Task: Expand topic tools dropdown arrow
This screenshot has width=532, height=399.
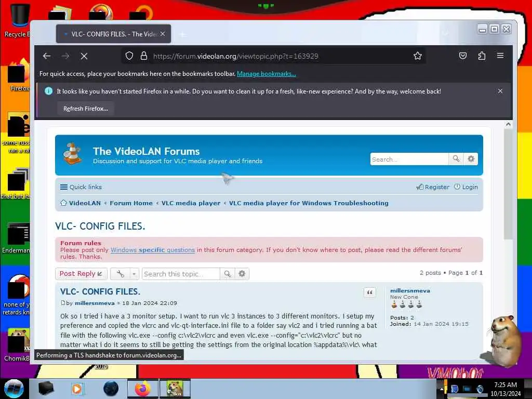Action: tap(135, 274)
